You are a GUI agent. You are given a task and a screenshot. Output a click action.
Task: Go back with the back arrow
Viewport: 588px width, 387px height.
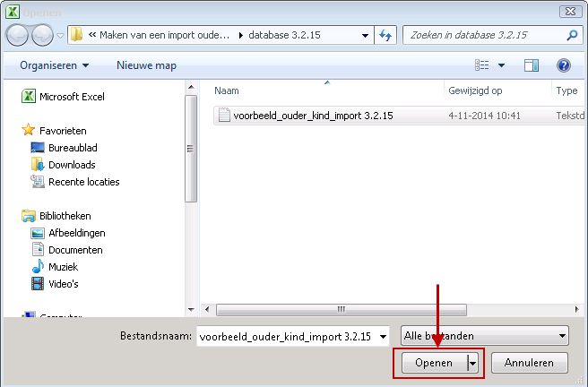(x=18, y=35)
